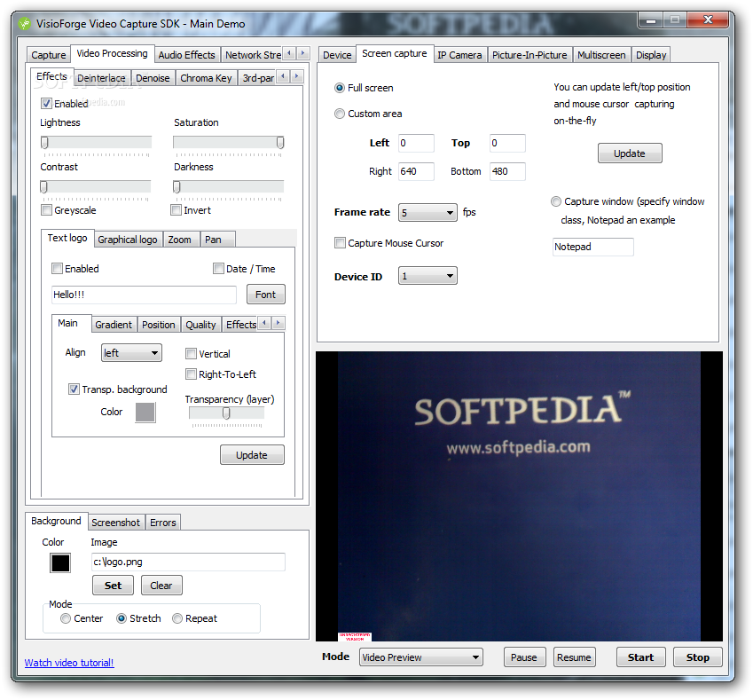Open the Align dropdown

(131, 352)
